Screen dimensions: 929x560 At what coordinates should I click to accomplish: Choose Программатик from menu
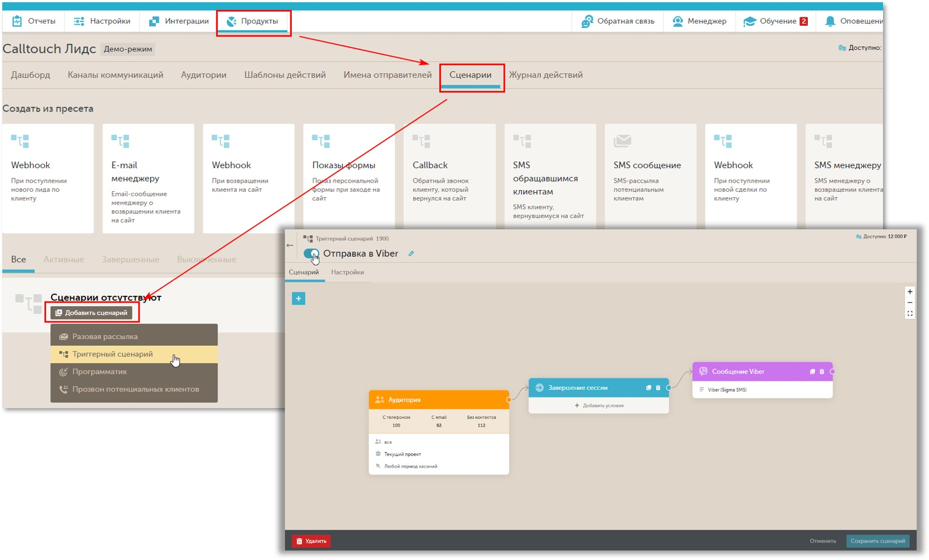click(134, 372)
